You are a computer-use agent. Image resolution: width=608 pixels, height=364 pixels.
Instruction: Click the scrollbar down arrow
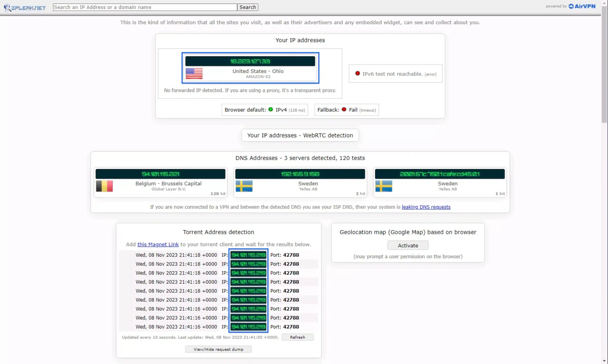point(605,361)
